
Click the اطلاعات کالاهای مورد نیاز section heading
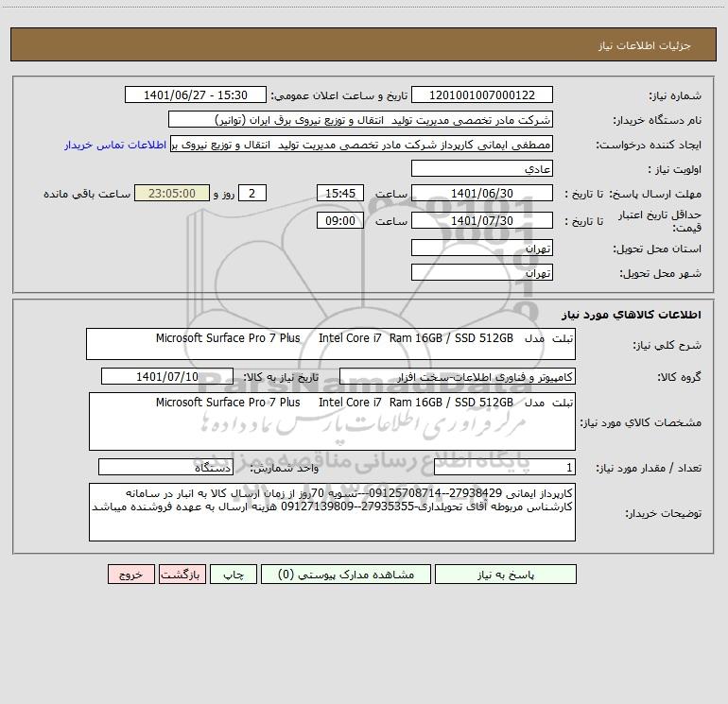pos(632,315)
